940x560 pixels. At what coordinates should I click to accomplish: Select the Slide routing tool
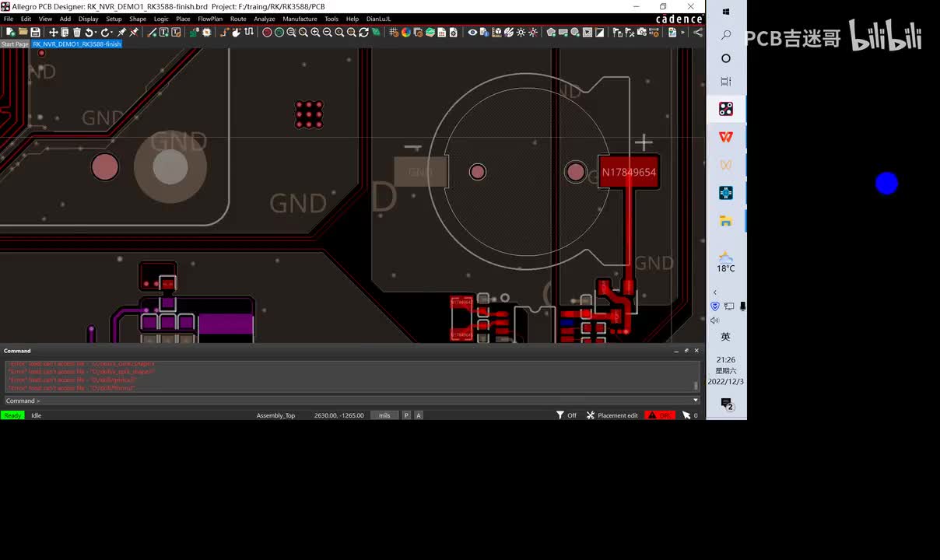coord(237,32)
